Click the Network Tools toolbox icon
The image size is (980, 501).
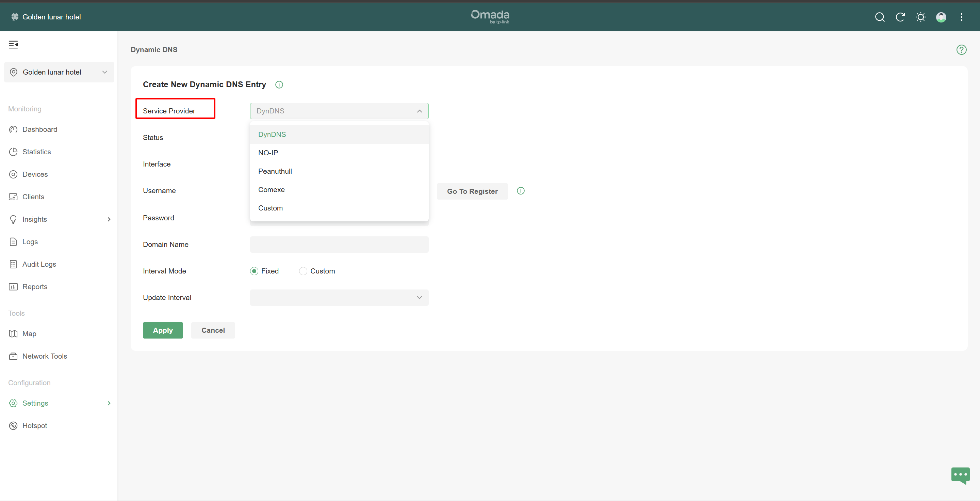click(x=13, y=356)
